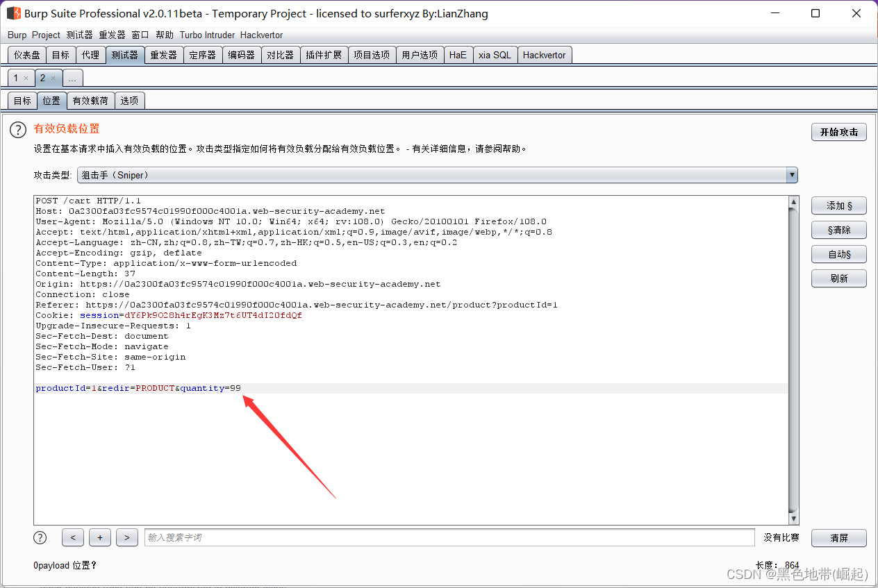
Task: Switch to the 编码器 tab
Action: pyautogui.click(x=242, y=55)
